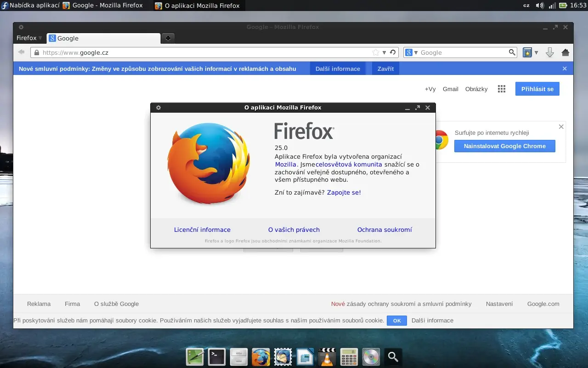Click the padlock icon in the address bar
Viewport: 588px width, 368px height.
click(x=36, y=52)
